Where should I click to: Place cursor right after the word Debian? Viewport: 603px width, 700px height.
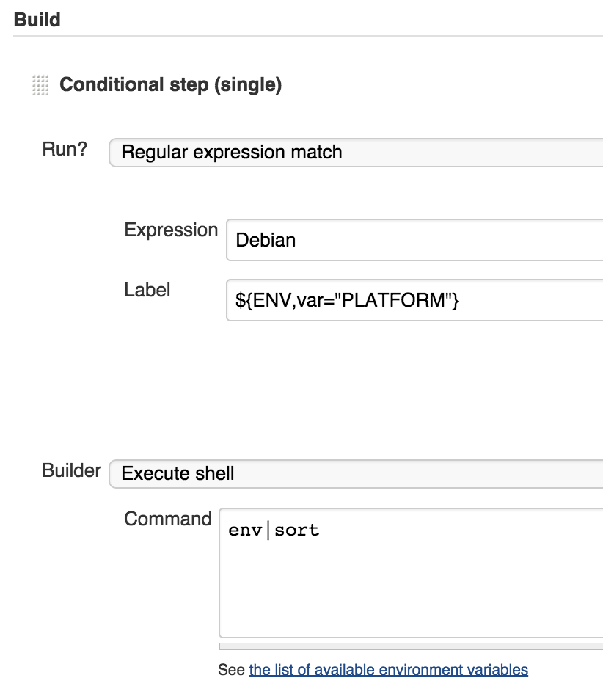(297, 240)
